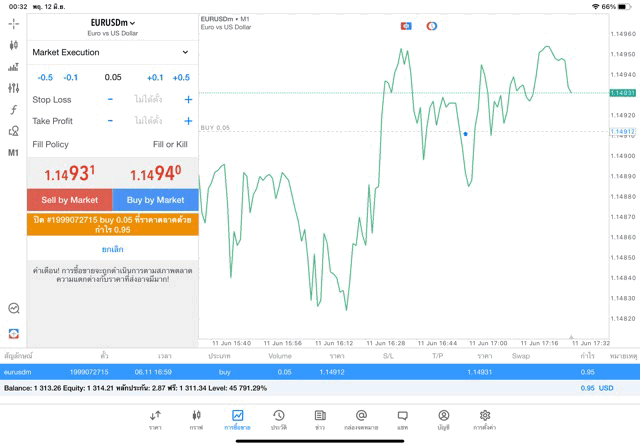This screenshot has width=640, height=447.
Task: Decrease volume by -0.1
Action: (x=71, y=77)
